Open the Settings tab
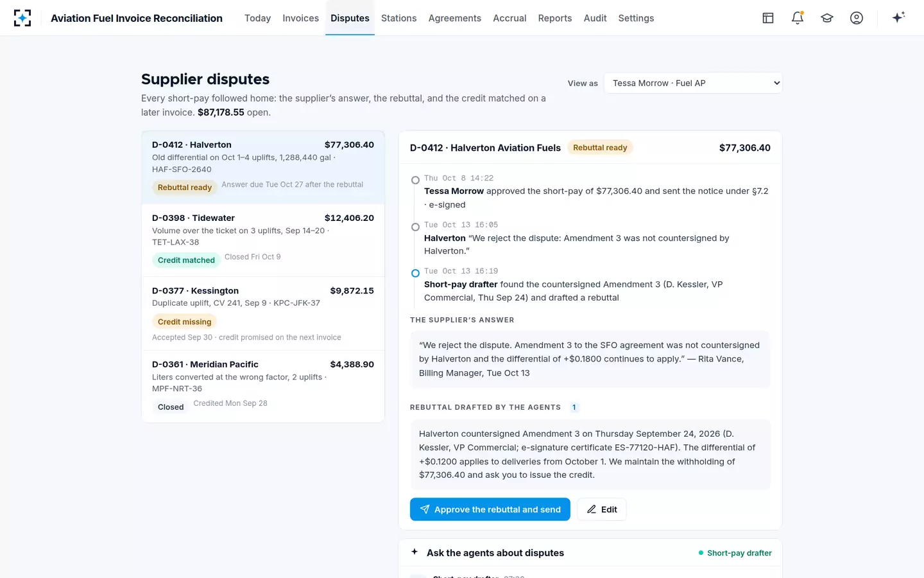The width and height of the screenshot is (924, 578). (x=636, y=18)
